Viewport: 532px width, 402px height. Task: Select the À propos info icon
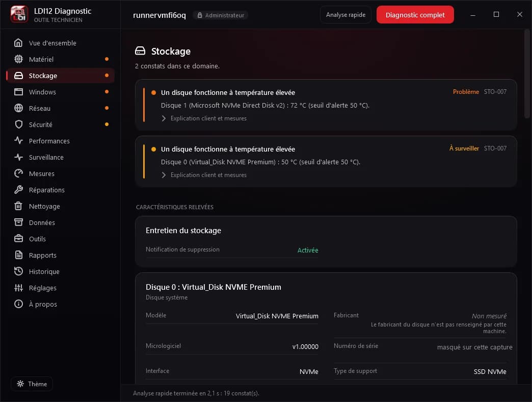19,304
